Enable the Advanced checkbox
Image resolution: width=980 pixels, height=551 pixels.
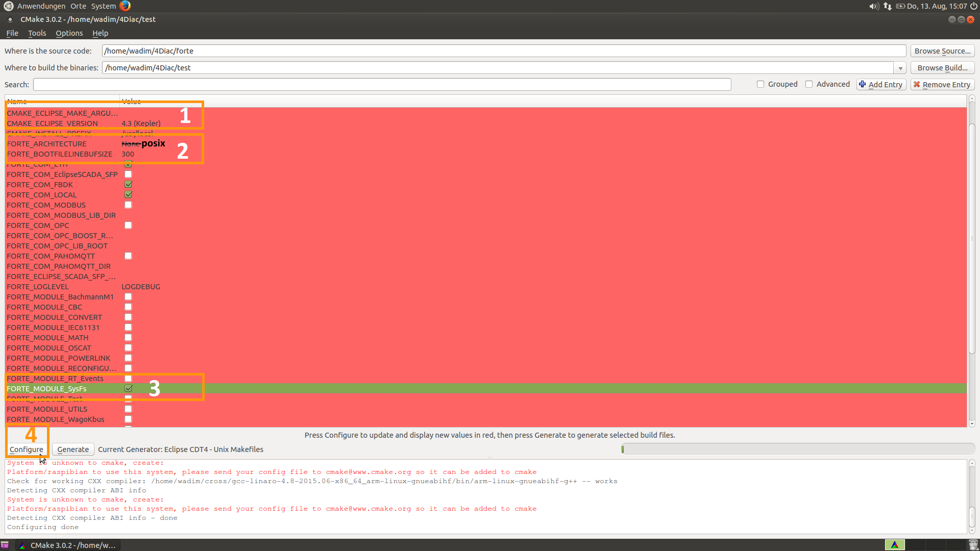809,84
